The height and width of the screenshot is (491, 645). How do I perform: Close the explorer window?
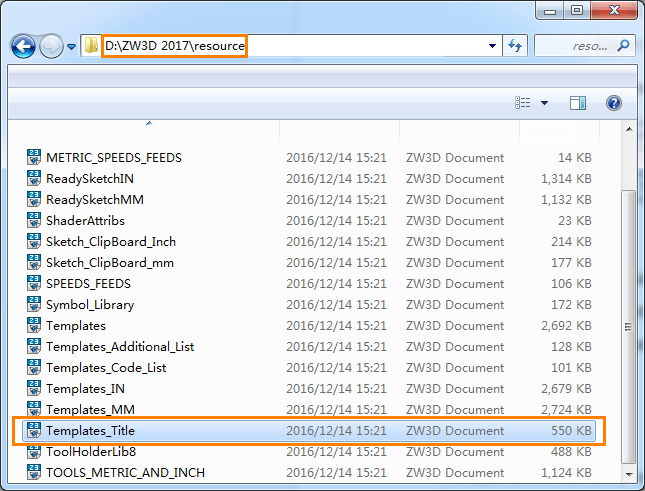click(x=614, y=11)
